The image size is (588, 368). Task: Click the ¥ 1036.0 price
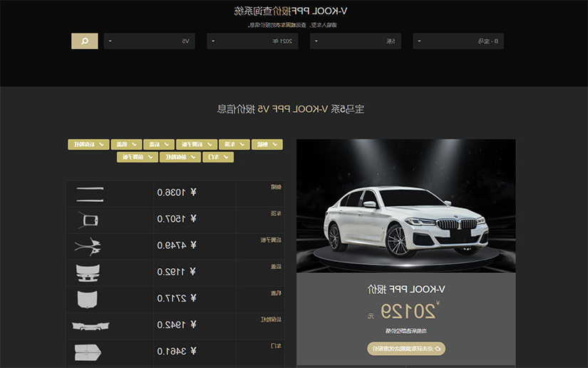point(177,193)
